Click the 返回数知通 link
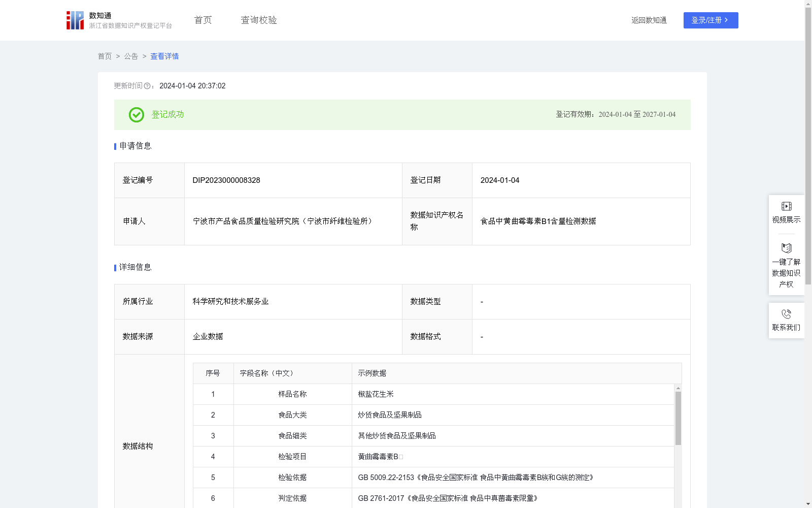This screenshot has width=812, height=508. coord(649,20)
